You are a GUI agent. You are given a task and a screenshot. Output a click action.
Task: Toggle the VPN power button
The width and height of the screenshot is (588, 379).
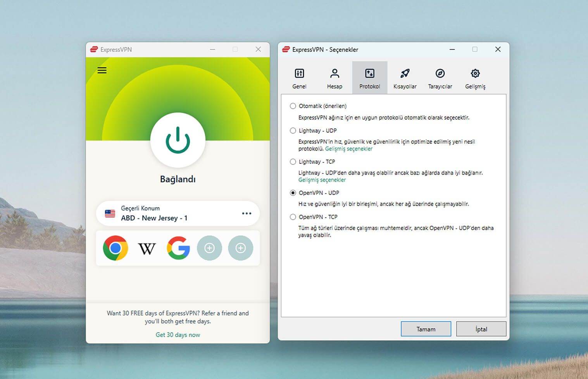178,140
